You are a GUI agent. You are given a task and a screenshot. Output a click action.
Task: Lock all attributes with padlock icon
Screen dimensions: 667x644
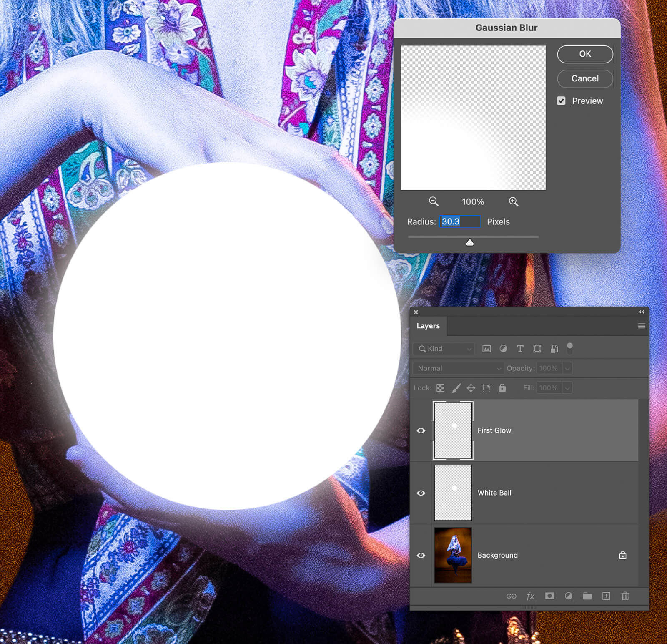coord(502,388)
